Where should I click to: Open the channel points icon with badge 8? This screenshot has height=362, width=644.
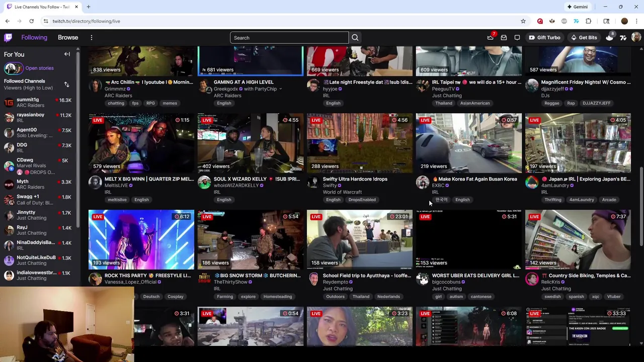[x=610, y=38]
